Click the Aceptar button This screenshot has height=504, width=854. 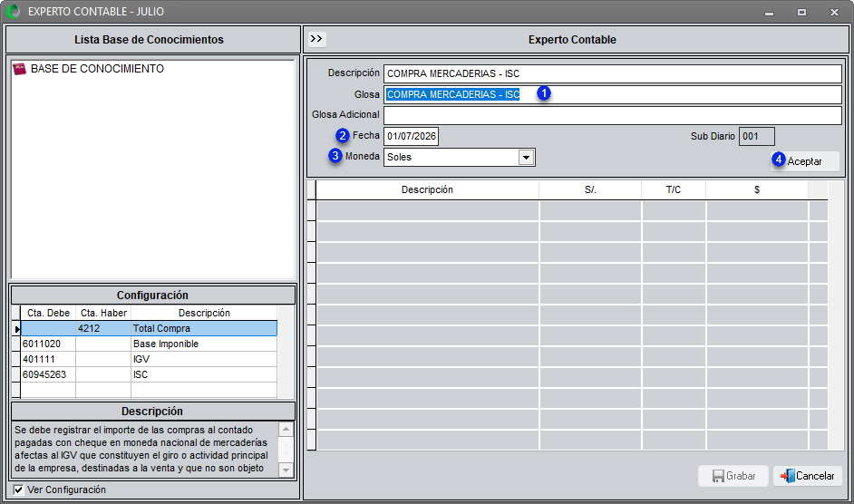(805, 161)
